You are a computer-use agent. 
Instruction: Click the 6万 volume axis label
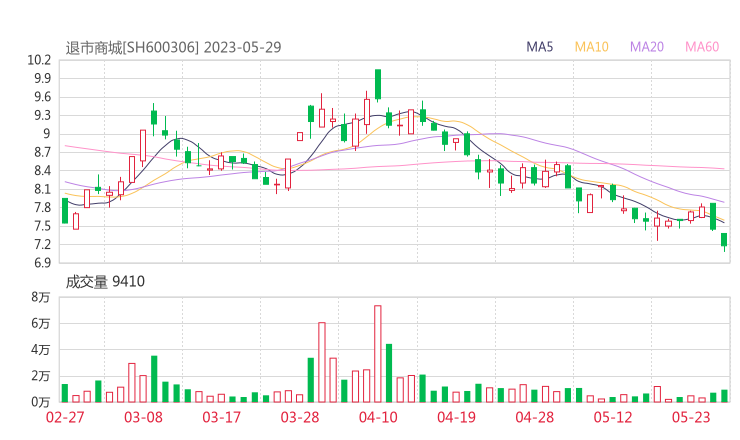41,323
